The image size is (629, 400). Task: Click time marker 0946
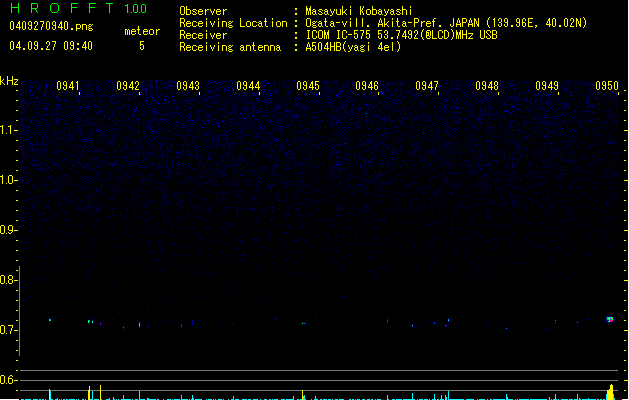367,86
